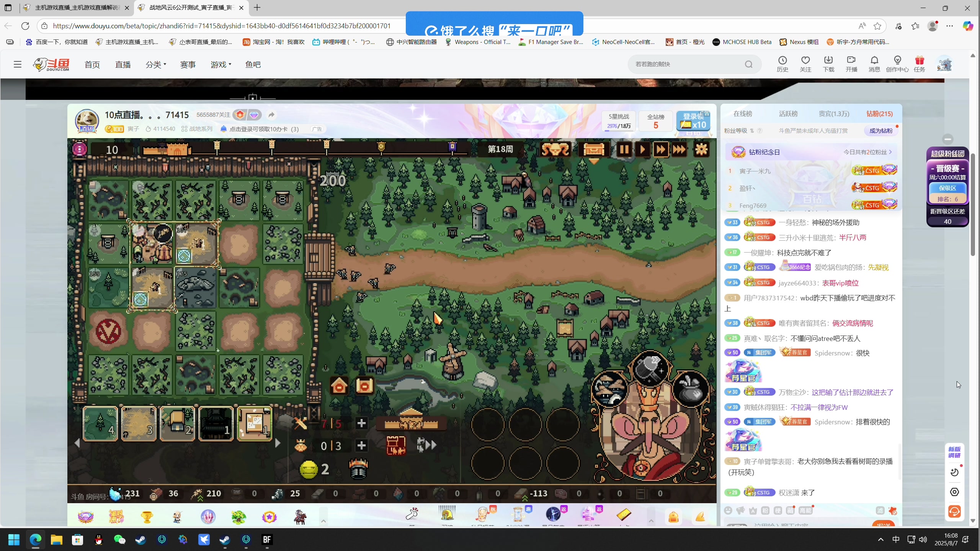Click the 下载 download icon
Image resolution: width=980 pixels, height=551 pixels.
(828, 64)
